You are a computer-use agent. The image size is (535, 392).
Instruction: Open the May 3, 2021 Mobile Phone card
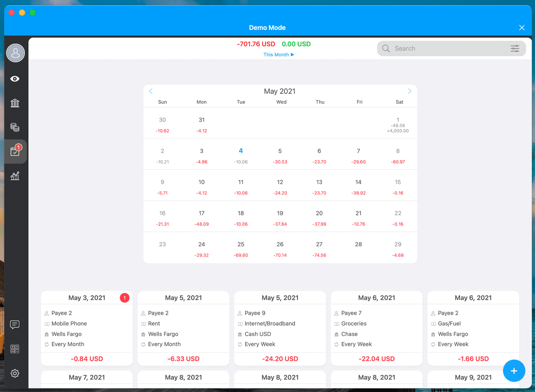[87, 328]
